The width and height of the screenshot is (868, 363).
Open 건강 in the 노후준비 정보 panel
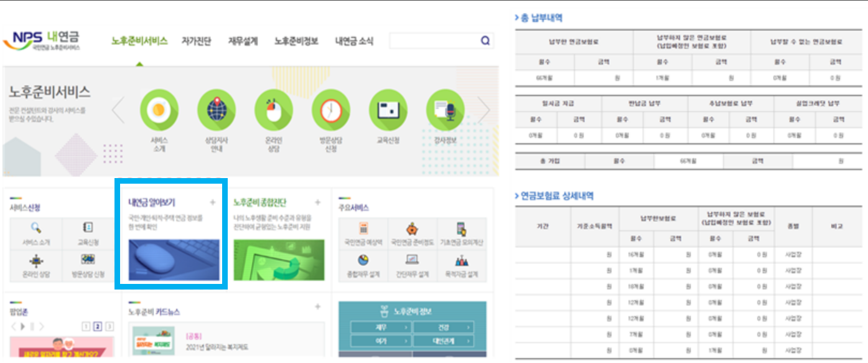pyautogui.click(x=444, y=326)
